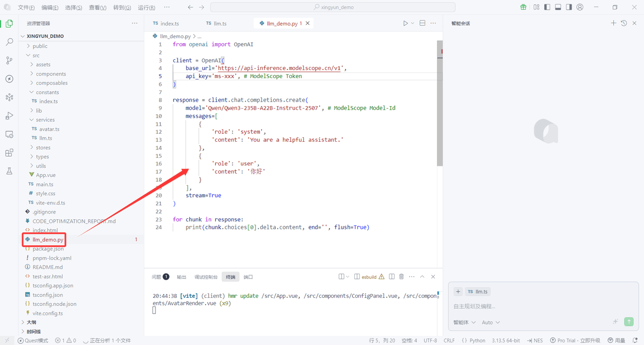The height and width of the screenshot is (345, 644).
Task: Click the editor vertical scrollbar
Action: click(x=440, y=103)
